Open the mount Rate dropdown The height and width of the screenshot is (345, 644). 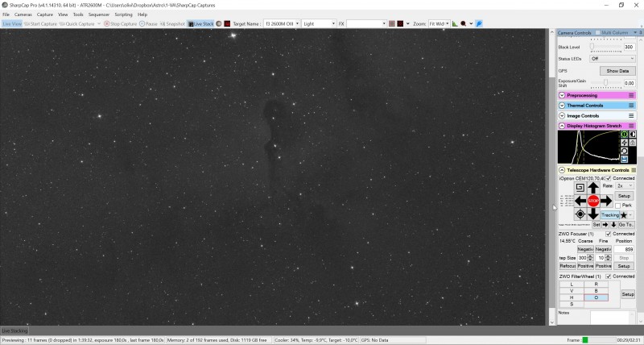pyautogui.click(x=625, y=186)
